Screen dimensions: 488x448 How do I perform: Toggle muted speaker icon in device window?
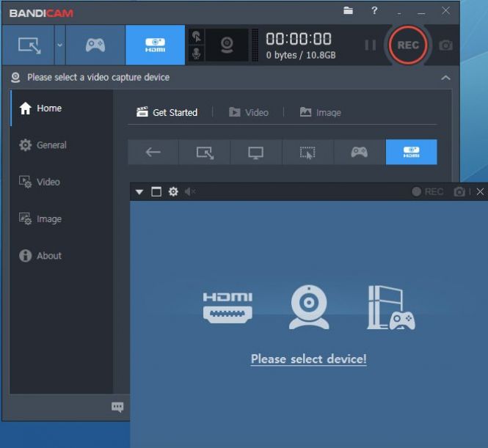pos(190,192)
